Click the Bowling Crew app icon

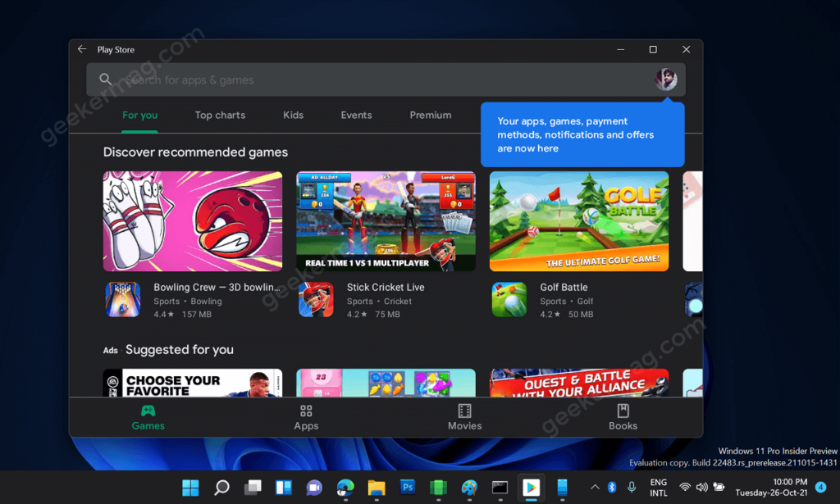pyautogui.click(x=123, y=300)
